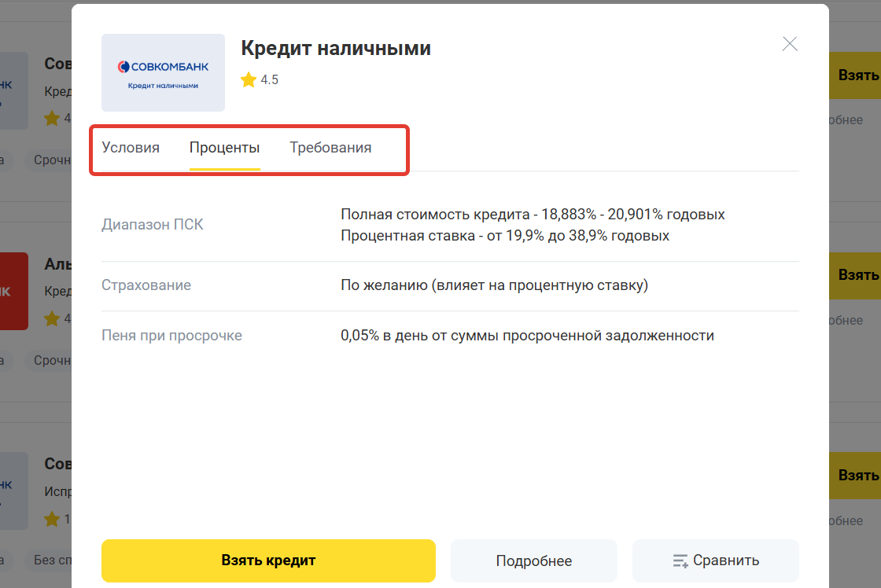Add the loan via Сравнить button
The width and height of the screenshot is (881, 588).
coord(715,560)
